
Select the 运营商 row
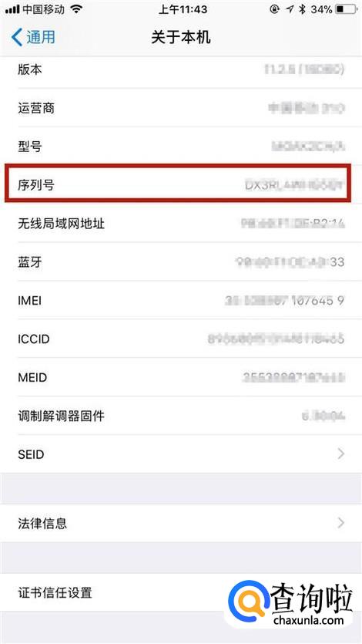181,108
